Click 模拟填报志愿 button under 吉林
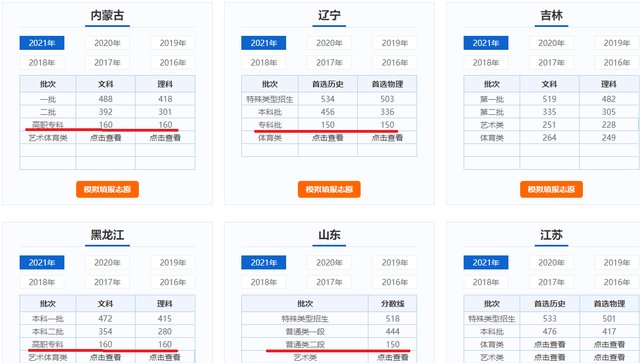The height and width of the screenshot is (363, 640). pos(551,189)
